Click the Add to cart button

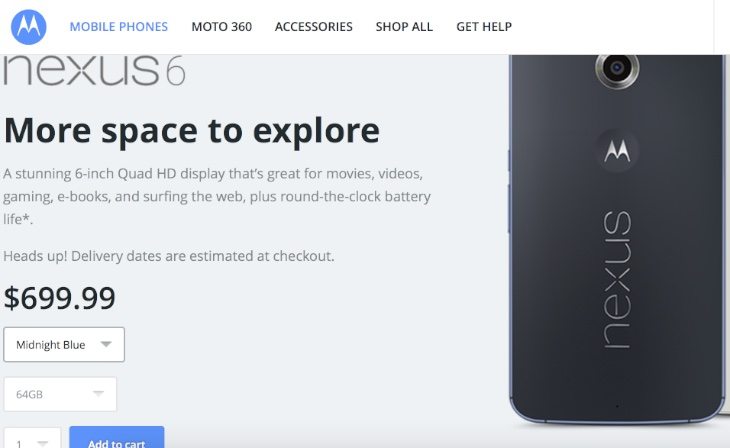click(117, 437)
